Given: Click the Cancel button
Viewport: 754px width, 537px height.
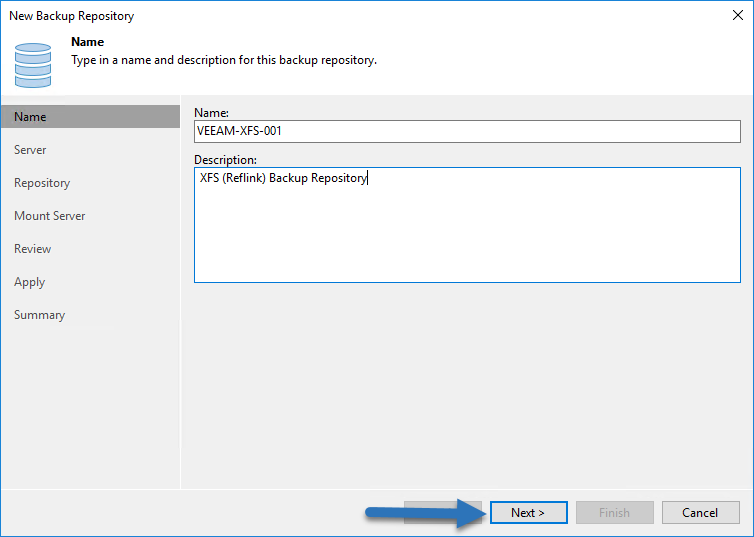Looking at the screenshot, I should (700, 512).
